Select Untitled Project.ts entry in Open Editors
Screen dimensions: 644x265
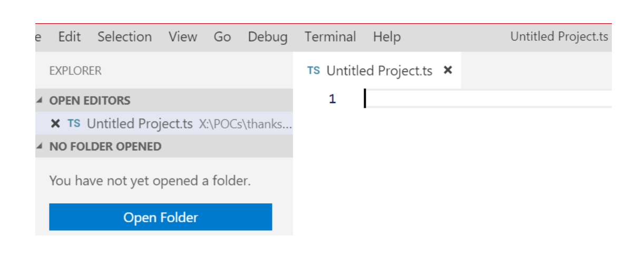coord(140,124)
